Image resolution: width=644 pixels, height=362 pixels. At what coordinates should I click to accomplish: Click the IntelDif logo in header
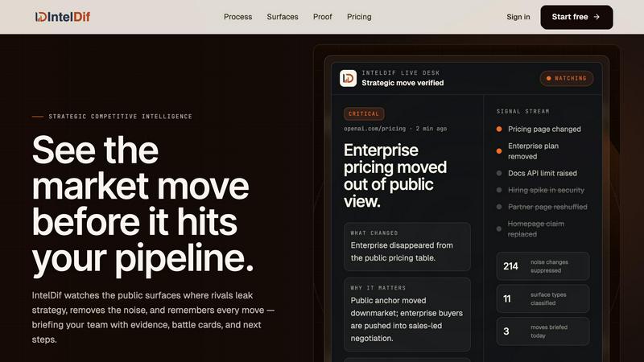click(63, 17)
